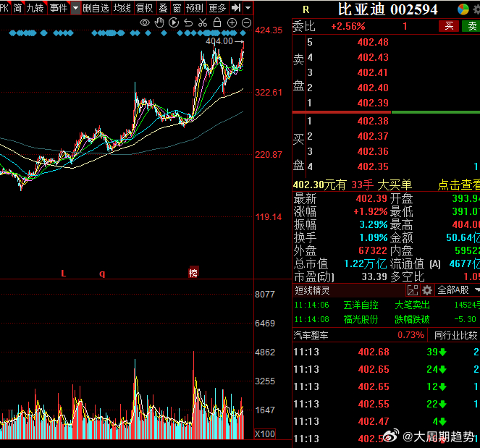This screenshot has width=480, height=448.
Task: Open the 事件 events button
Action: click(x=59, y=8)
